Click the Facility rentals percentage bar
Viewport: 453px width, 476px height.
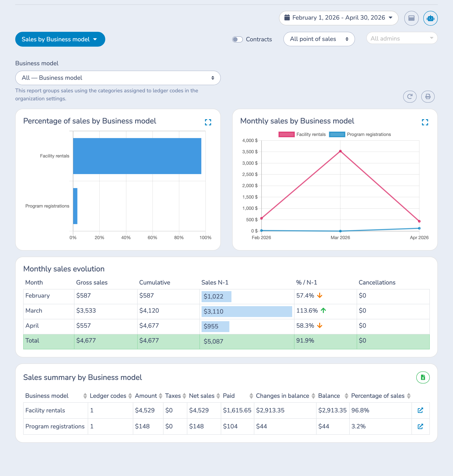137,156
